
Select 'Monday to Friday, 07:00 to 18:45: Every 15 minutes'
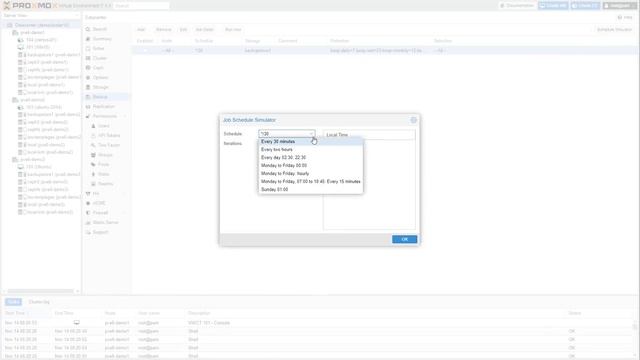click(x=311, y=181)
